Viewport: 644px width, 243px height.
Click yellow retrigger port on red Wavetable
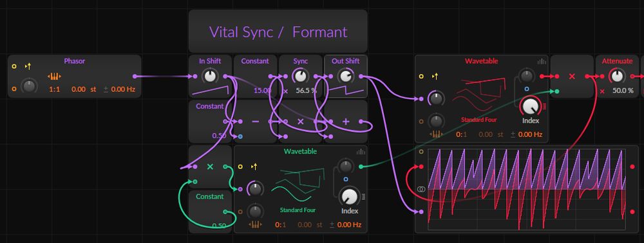[x=421, y=76]
